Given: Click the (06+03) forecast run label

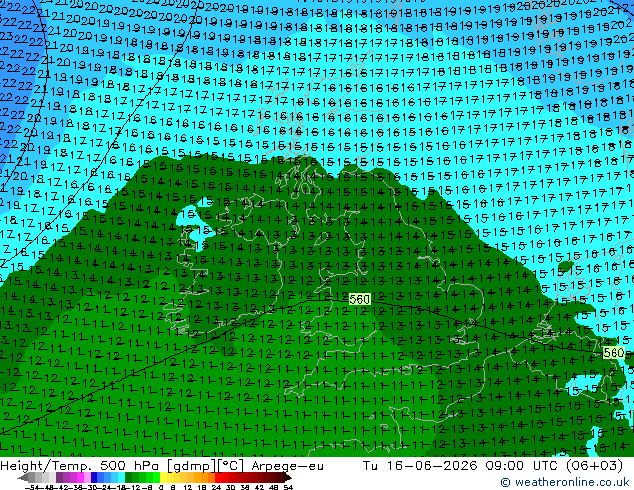Looking at the screenshot, I should coord(594,466).
